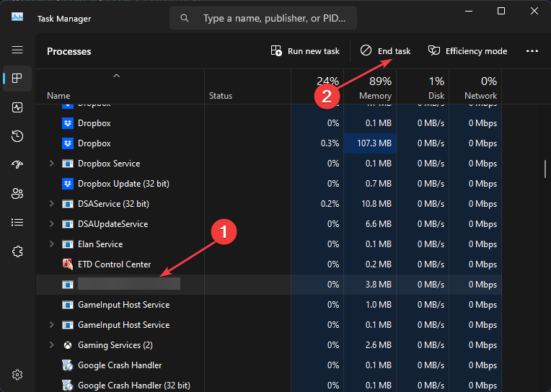Viewport: 551px width, 392px height.
Task: Click the Dropbox icon at 107.3 MB row
Action: (x=68, y=143)
